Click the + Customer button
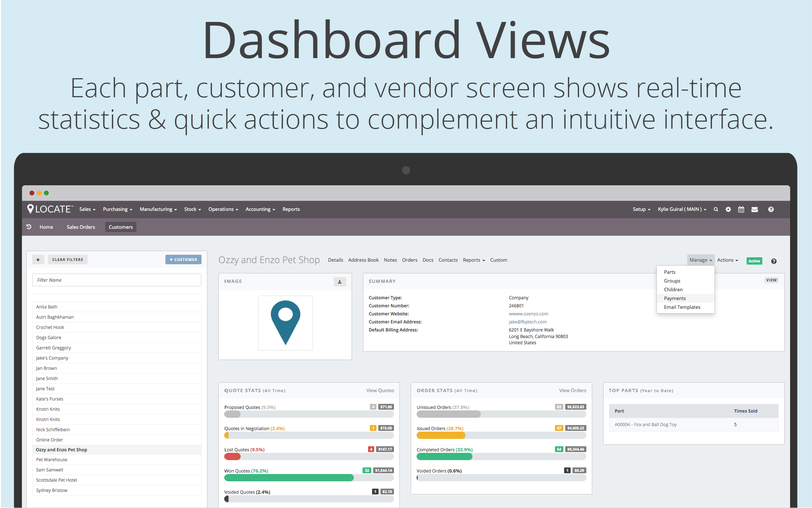The height and width of the screenshot is (508, 812). click(x=183, y=259)
